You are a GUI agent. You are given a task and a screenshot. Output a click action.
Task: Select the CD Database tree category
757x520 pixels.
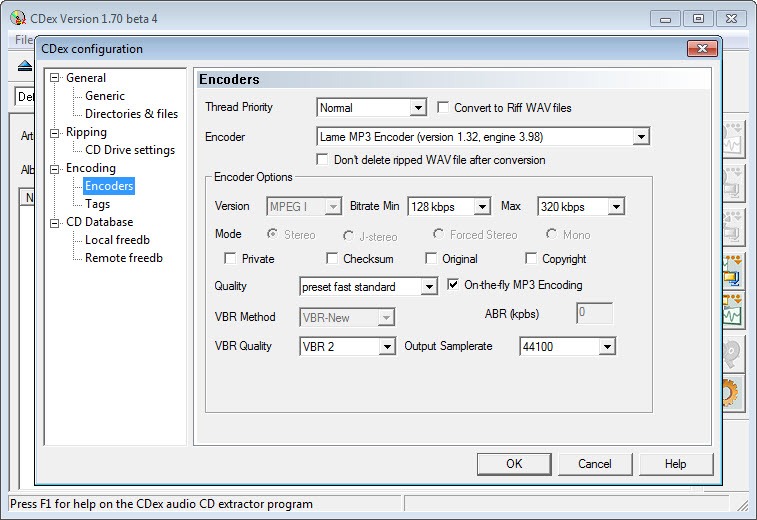tap(99, 222)
